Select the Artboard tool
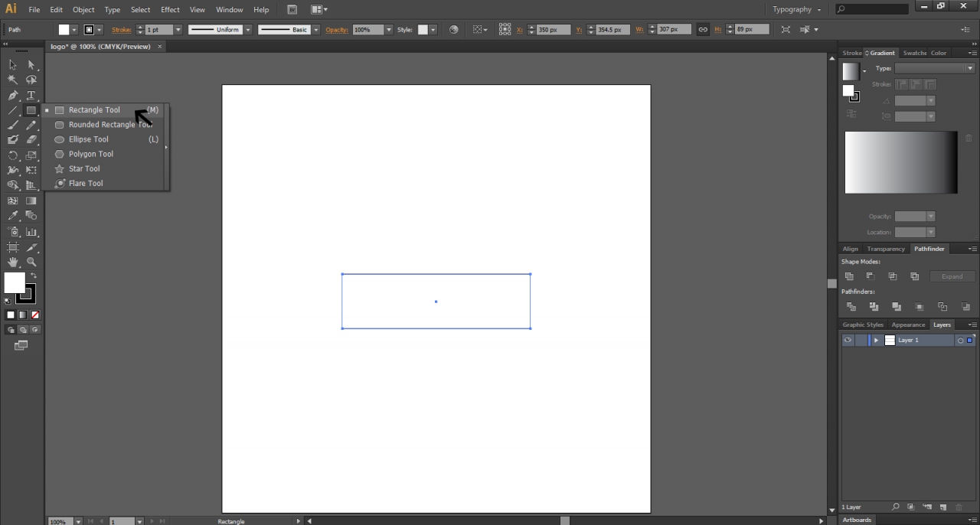 coord(13,247)
